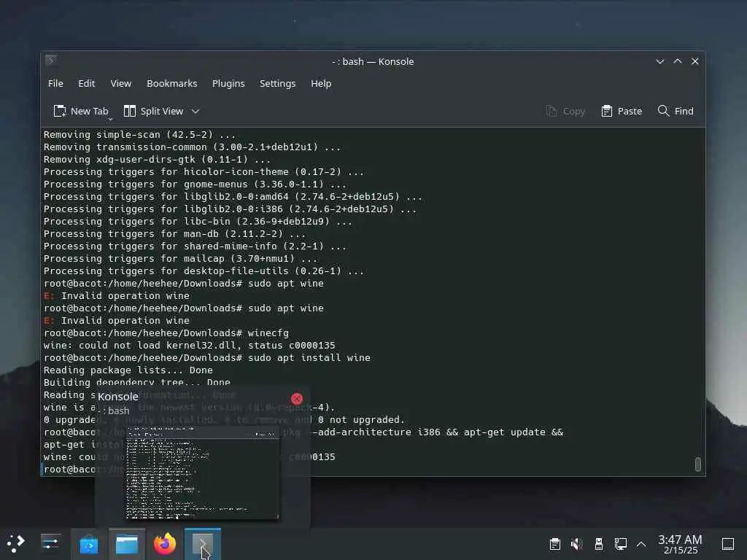Open the Discover software store icon
The width and height of the screenshot is (747, 560).
pyautogui.click(x=88, y=544)
